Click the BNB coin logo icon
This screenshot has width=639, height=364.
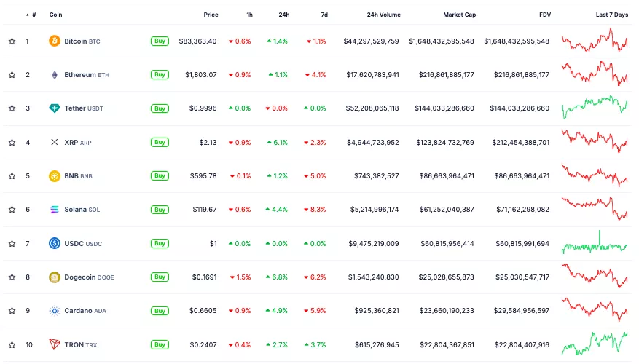coord(55,175)
